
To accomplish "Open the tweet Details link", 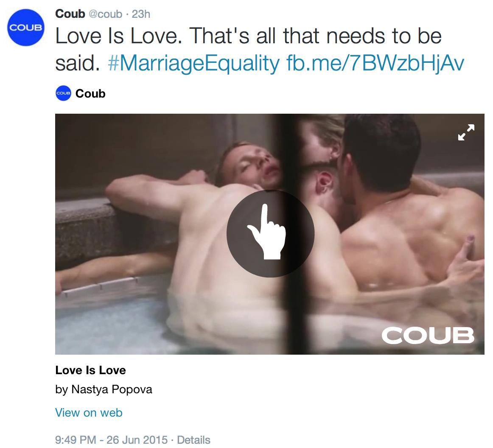I will click(193, 440).
